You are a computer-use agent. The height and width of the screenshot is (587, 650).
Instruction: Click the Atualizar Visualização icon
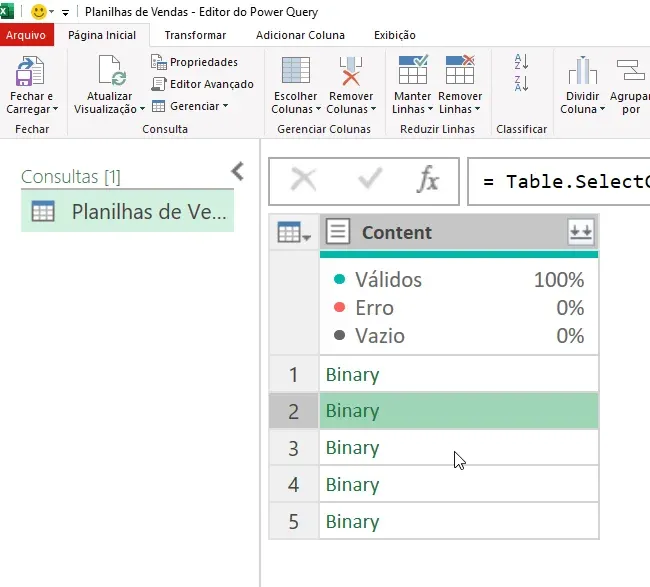(112, 70)
